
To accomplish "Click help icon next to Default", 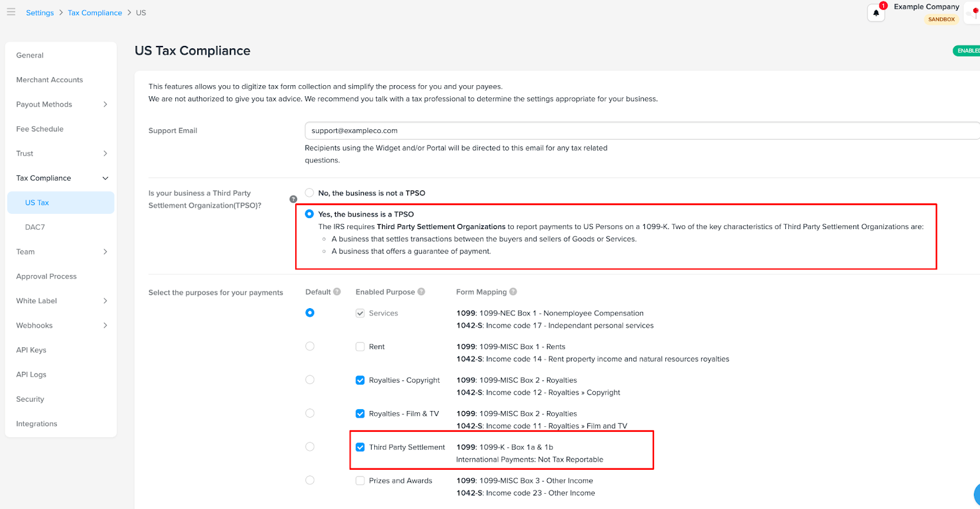I will [337, 292].
